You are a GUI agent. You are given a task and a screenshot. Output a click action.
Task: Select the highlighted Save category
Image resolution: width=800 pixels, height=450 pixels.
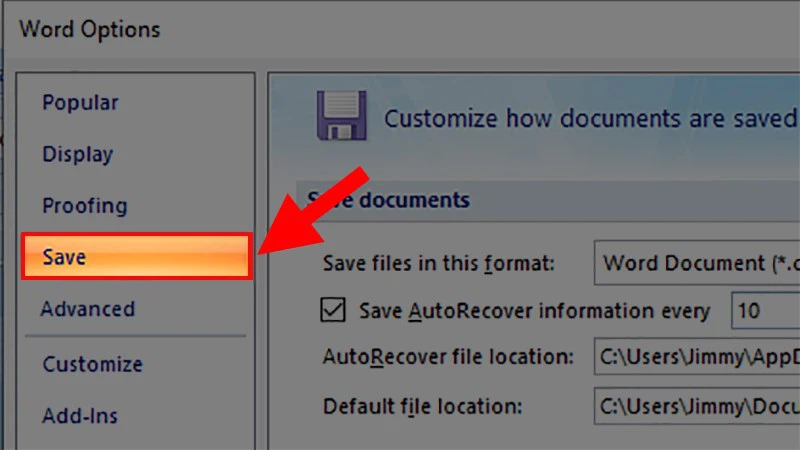pos(135,257)
